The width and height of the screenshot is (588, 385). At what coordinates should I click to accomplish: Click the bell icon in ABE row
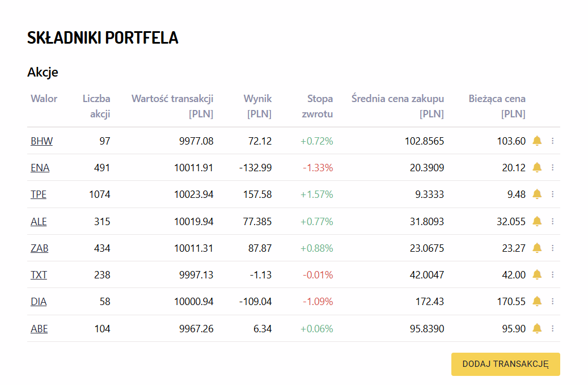537,328
